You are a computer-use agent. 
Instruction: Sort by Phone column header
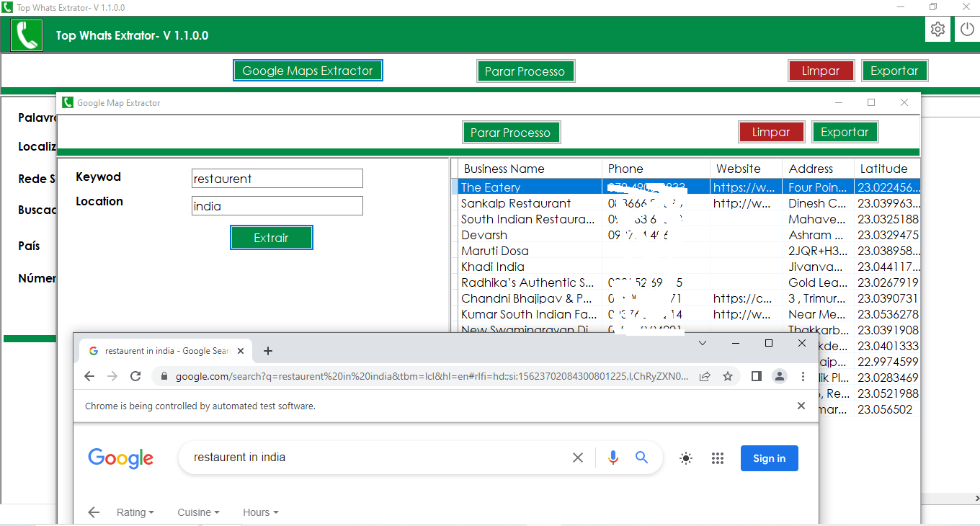tap(656, 169)
